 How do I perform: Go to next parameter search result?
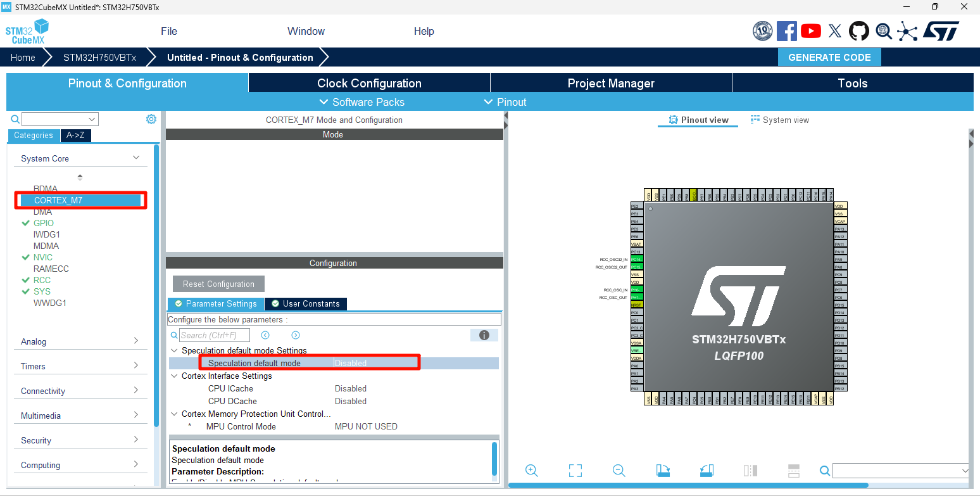click(x=295, y=335)
